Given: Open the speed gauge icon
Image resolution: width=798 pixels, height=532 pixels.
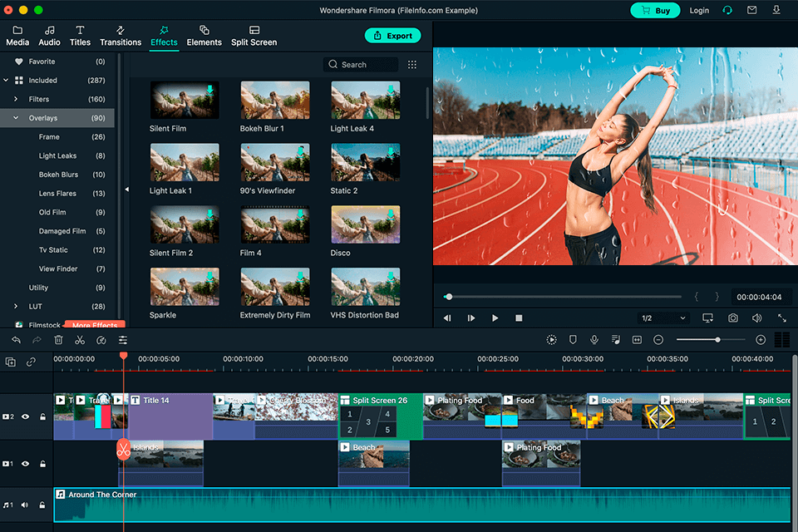Looking at the screenshot, I should coord(101,340).
